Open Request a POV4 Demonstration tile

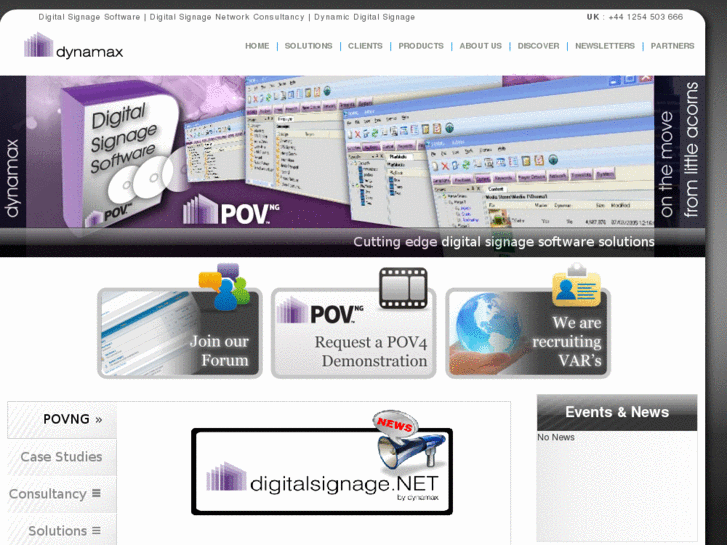click(x=353, y=333)
